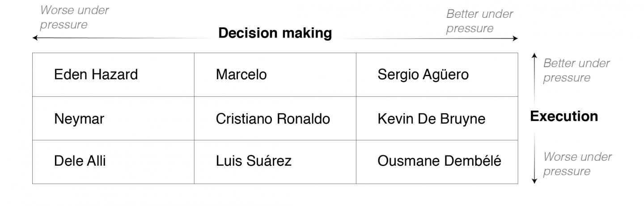
Task: Click the left arrowhead of the Decision making axis
Action: [35, 39]
